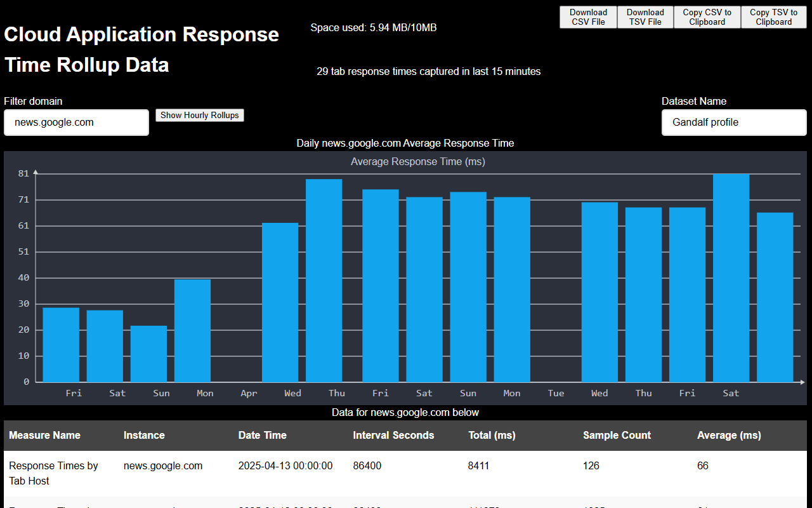812x508 pixels.
Task: Click the Data for news.google.com below caption
Action: pos(405,413)
